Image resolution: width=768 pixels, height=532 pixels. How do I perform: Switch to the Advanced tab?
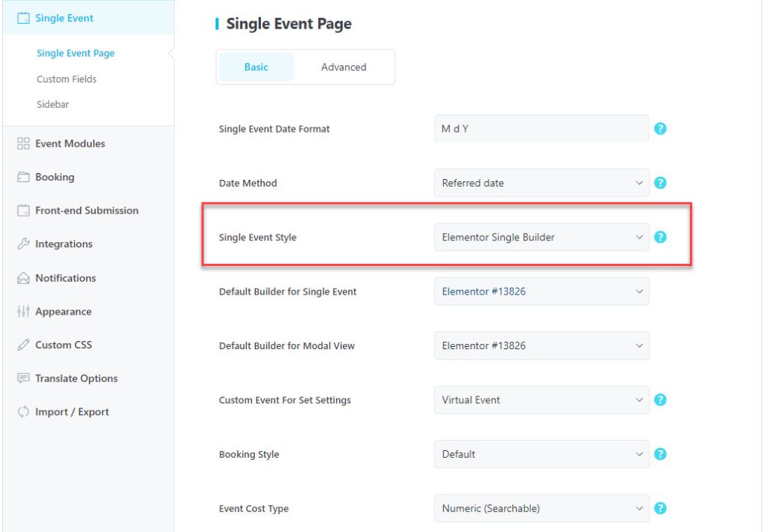pos(343,67)
